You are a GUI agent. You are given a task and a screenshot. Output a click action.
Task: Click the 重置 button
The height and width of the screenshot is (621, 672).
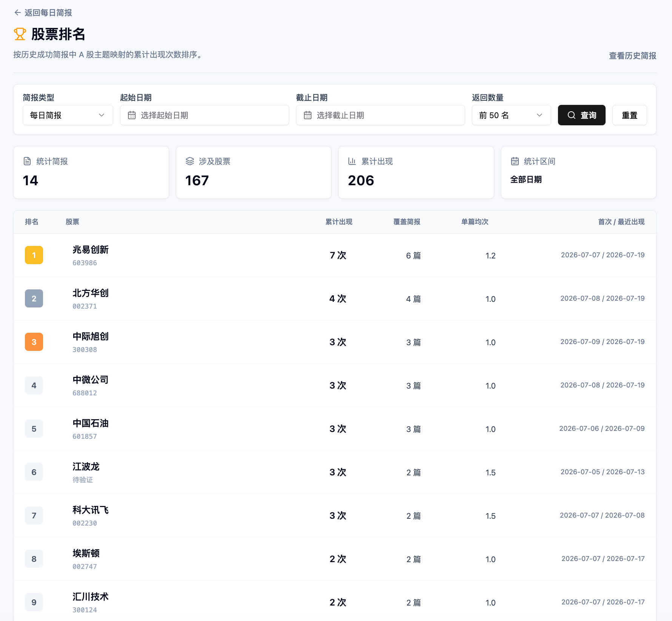(x=629, y=115)
